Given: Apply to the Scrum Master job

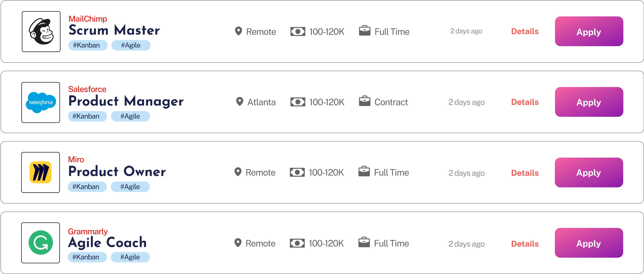Looking at the screenshot, I should tap(589, 32).
